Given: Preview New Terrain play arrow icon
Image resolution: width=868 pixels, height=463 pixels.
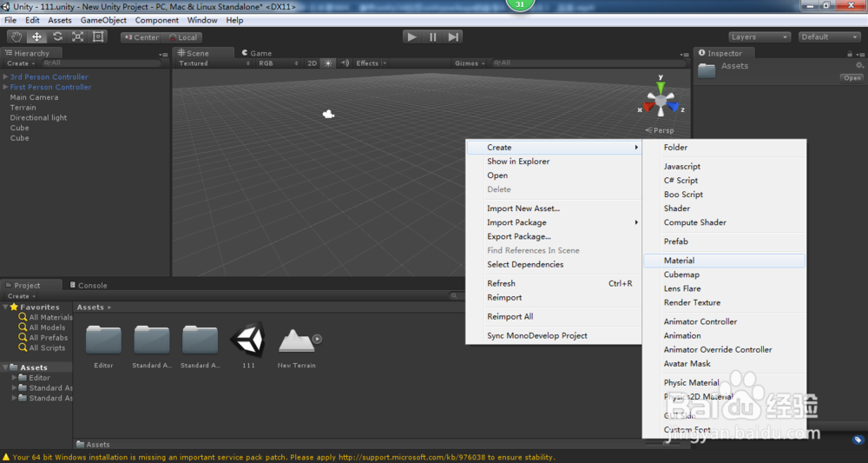Looking at the screenshot, I should click(x=317, y=339).
